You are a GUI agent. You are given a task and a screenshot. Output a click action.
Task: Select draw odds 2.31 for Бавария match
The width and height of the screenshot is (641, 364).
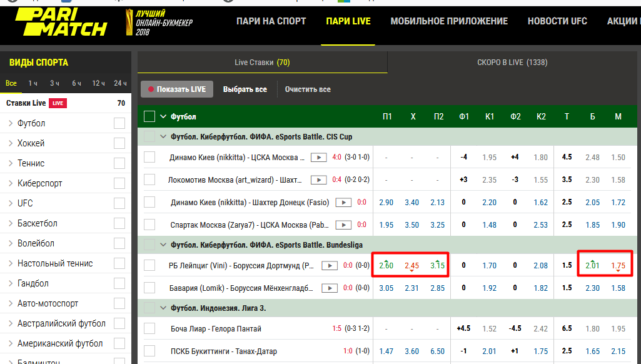point(411,288)
